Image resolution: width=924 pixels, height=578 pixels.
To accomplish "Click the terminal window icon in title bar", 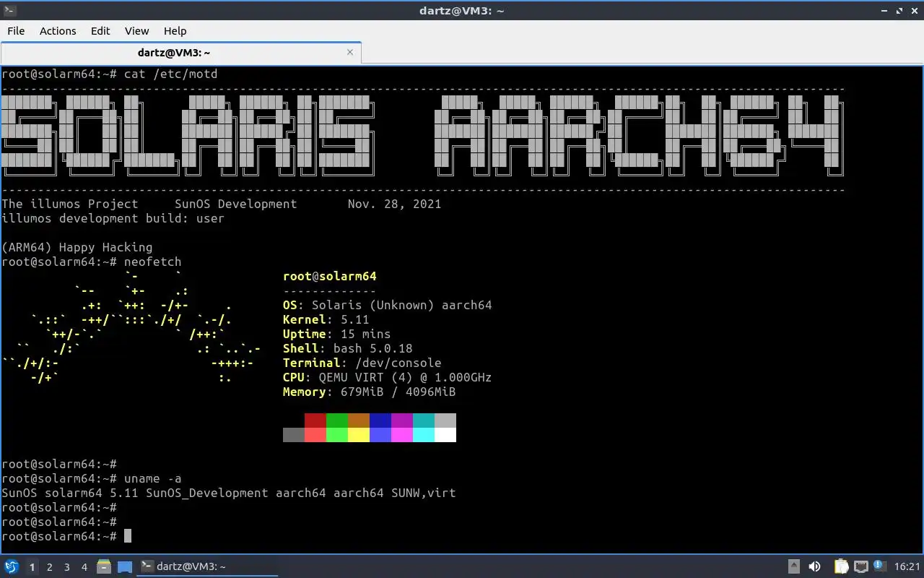I will click(x=9, y=10).
